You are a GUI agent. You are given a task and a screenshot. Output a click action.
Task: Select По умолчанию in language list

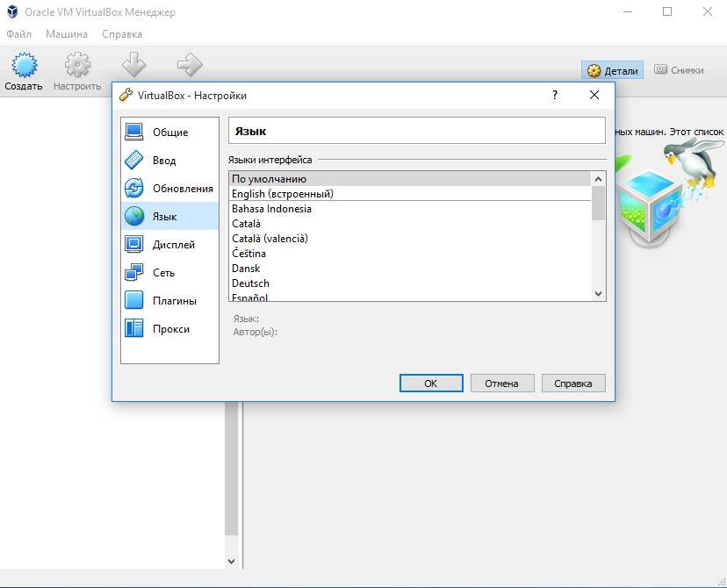[x=410, y=179]
